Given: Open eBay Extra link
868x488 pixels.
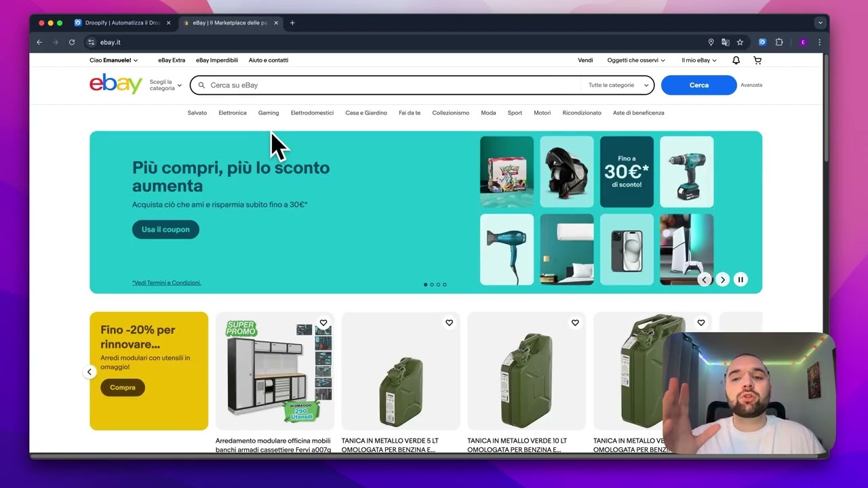Looking at the screenshot, I should [x=172, y=60].
